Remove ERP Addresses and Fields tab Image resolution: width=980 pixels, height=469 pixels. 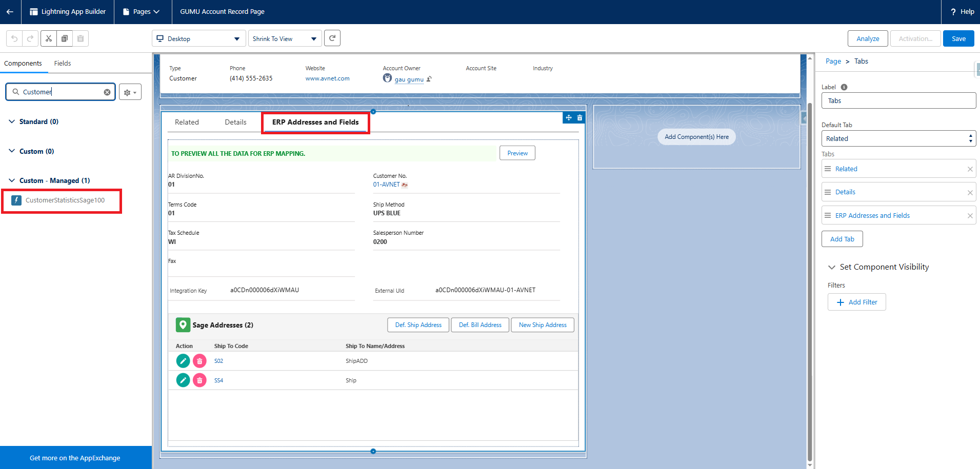[970, 216]
